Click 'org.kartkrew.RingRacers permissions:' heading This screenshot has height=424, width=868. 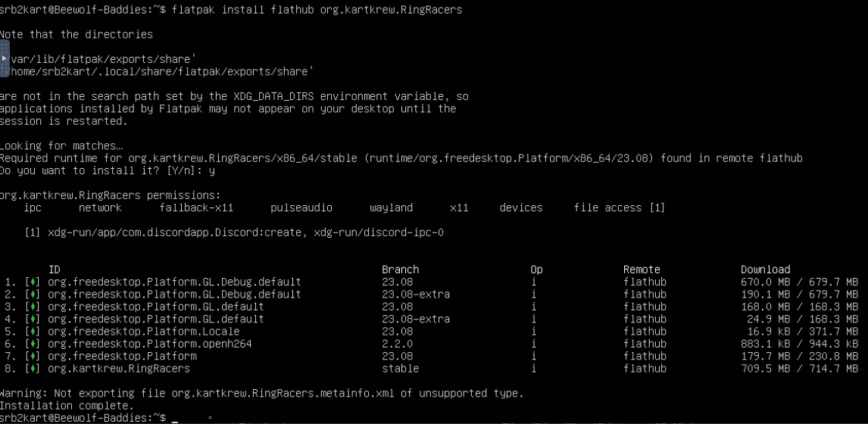[110, 195]
